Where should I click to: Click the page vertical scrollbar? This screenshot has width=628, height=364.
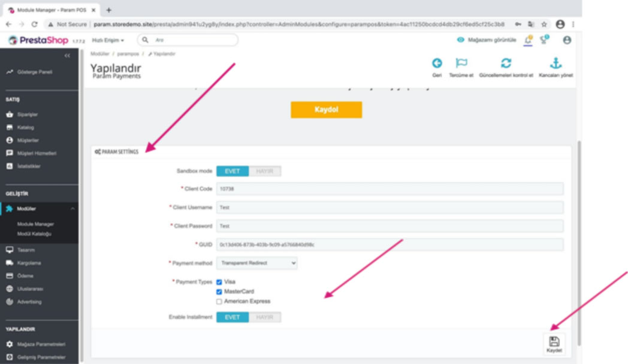click(579, 243)
